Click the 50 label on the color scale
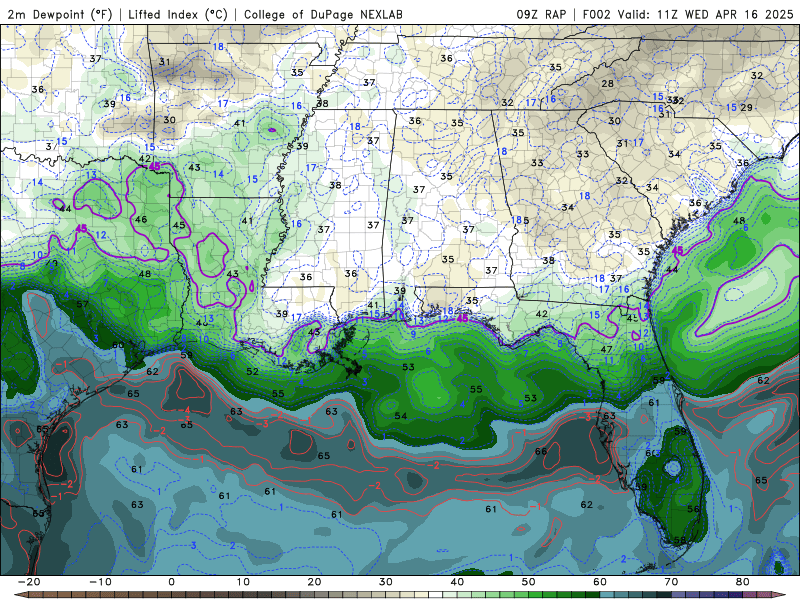800x600 pixels. pos(529,582)
